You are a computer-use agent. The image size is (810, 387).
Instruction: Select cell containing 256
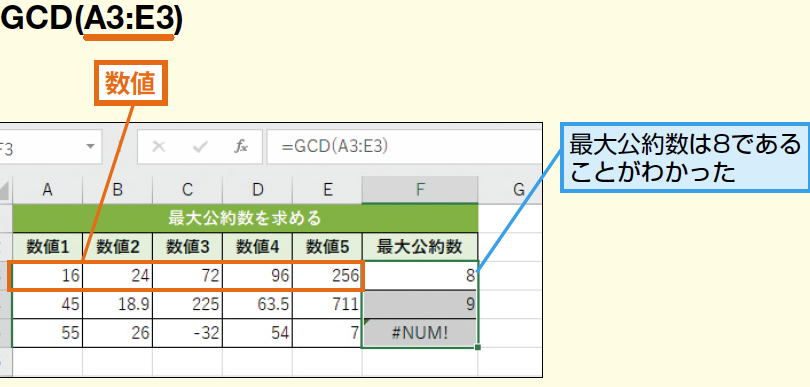click(327, 276)
